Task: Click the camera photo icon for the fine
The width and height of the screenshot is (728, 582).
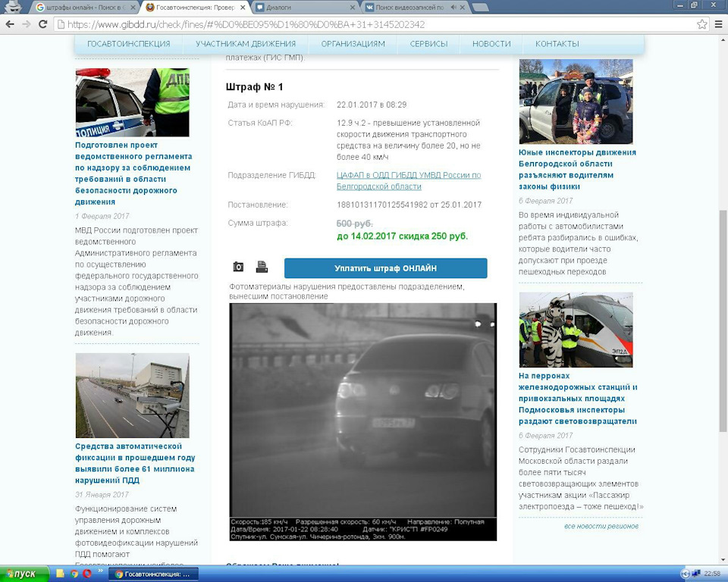Action: [x=238, y=267]
